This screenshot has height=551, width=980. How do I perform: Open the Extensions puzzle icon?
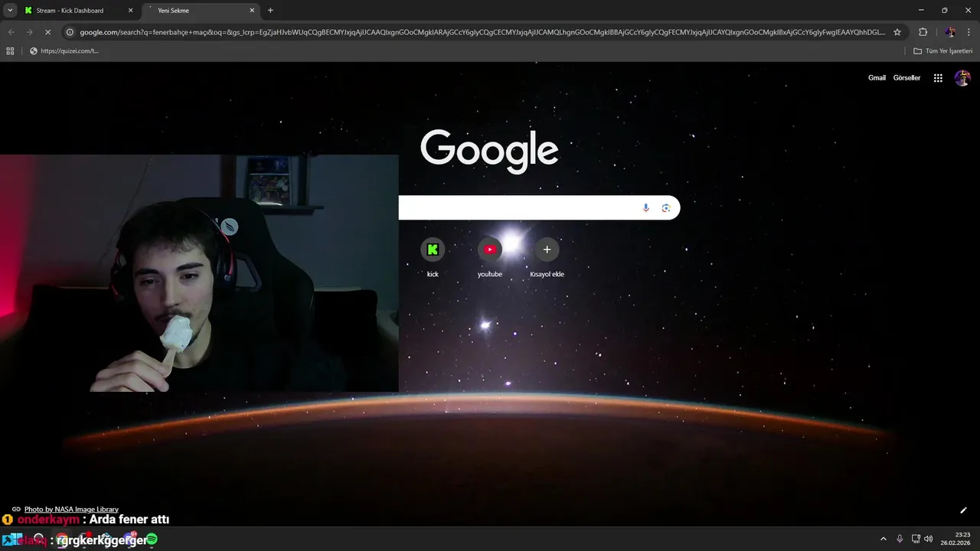click(x=923, y=32)
